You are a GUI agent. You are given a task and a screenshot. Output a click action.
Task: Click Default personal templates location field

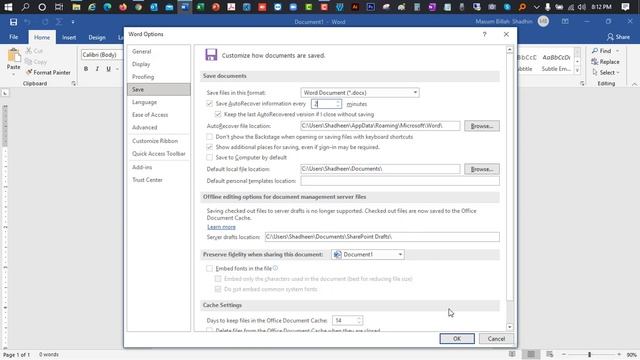400,181
